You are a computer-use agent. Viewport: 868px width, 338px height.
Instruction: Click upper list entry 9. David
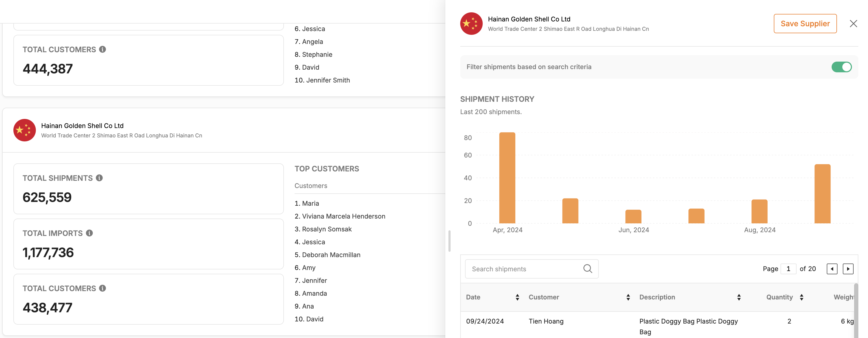pos(307,67)
